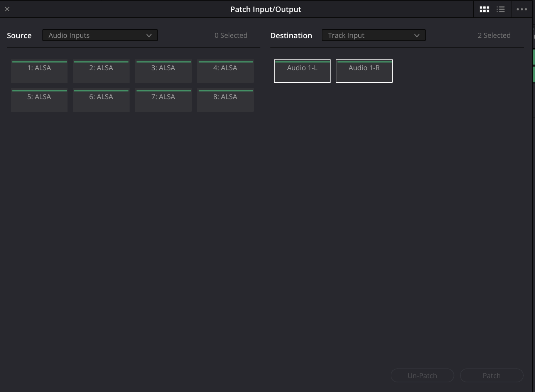Open the three-dot options menu
The width and height of the screenshot is (535, 392).
521,9
